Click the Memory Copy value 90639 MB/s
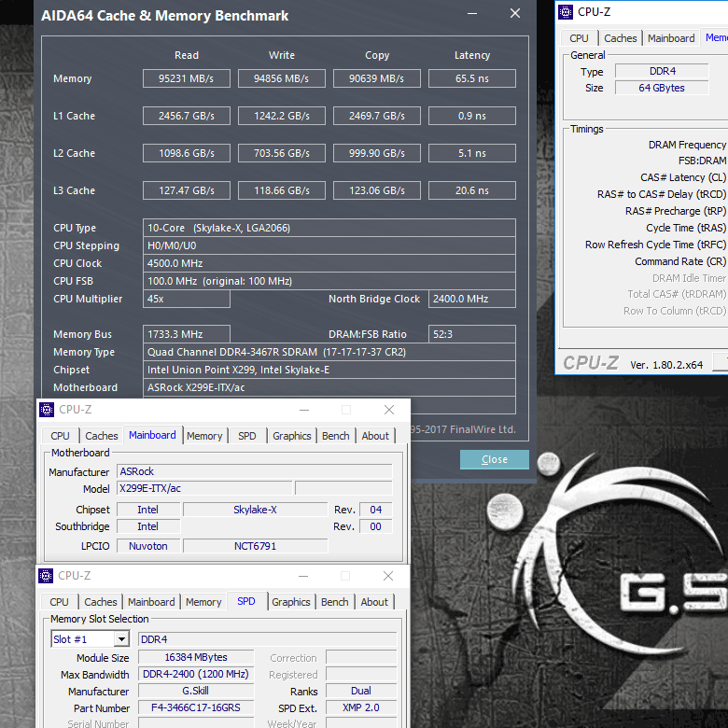This screenshot has height=728, width=728. pyautogui.click(x=376, y=78)
